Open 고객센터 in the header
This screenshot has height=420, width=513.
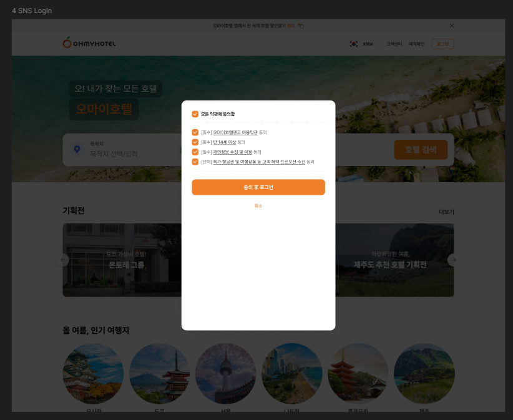(x=394, y=44)
